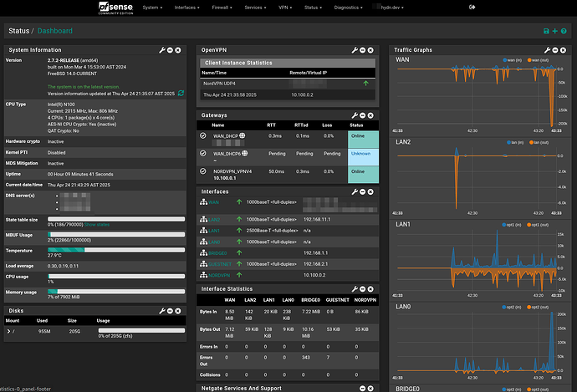Image resolution: width=577 pixels, height=392 pixels.
Task: Open the Status menu
Action: click(313, 8)
